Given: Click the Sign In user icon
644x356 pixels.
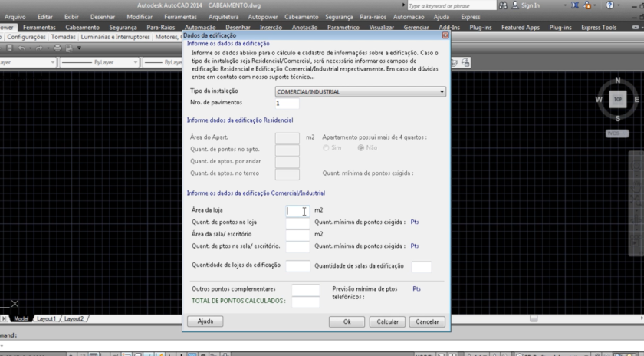Looking at the screenshot, I should point(514,5).
